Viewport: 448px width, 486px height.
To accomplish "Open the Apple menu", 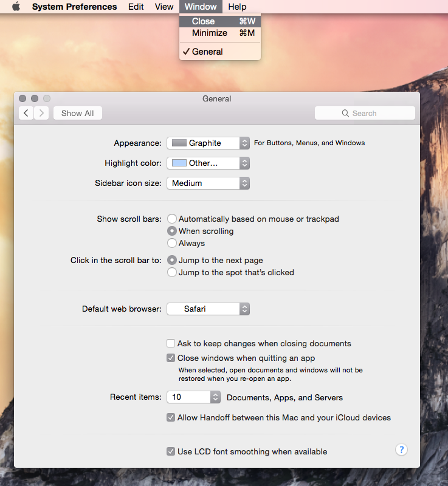I will (x=16, y=7).
